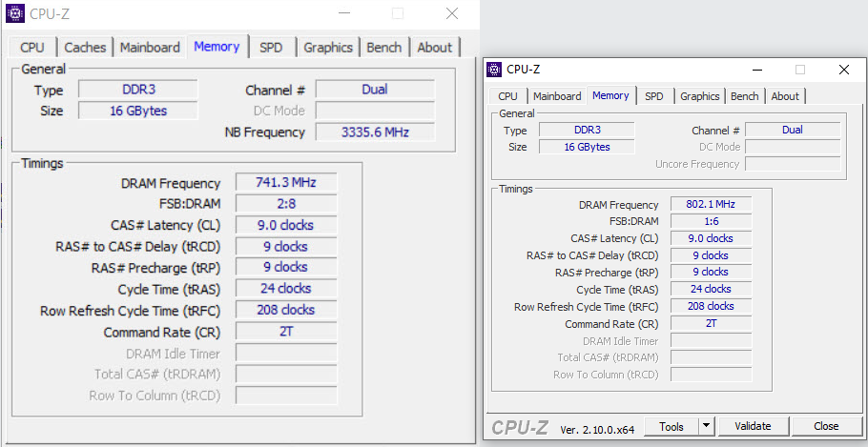Viewport: 868px width, 447px height.
Task: Click Dual channel field in the right window
Action: point(792,130)
